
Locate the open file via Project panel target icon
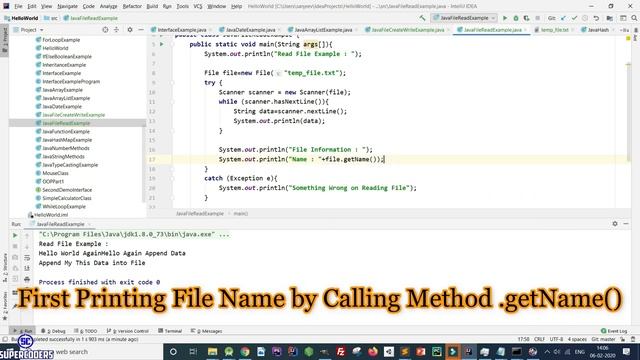tap(105, 30)
